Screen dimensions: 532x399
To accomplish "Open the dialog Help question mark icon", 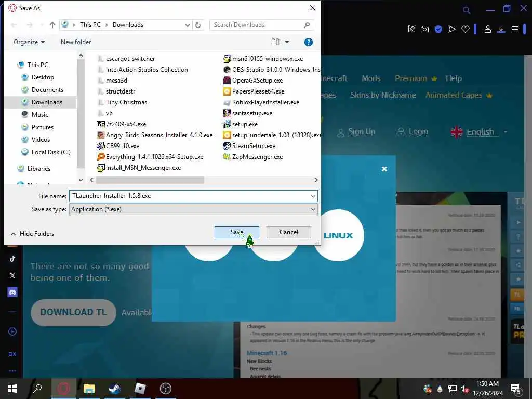I will (309, 42).
